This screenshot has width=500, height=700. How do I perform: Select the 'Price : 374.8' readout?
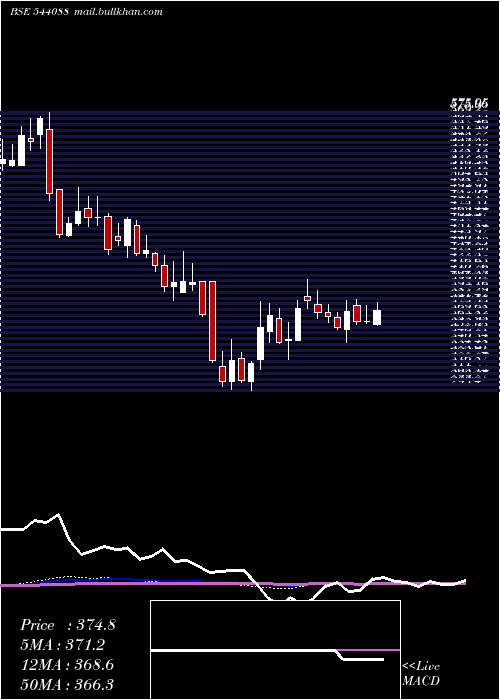(x=68, y=625)
